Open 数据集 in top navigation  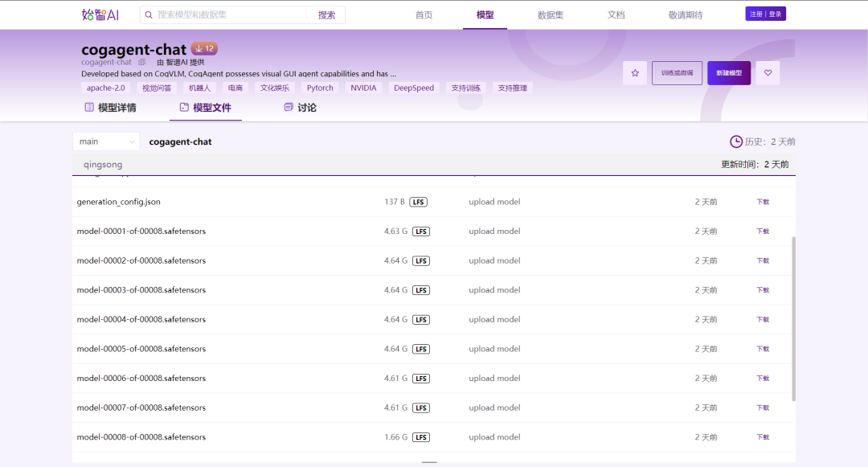click(x=551, y=15)
